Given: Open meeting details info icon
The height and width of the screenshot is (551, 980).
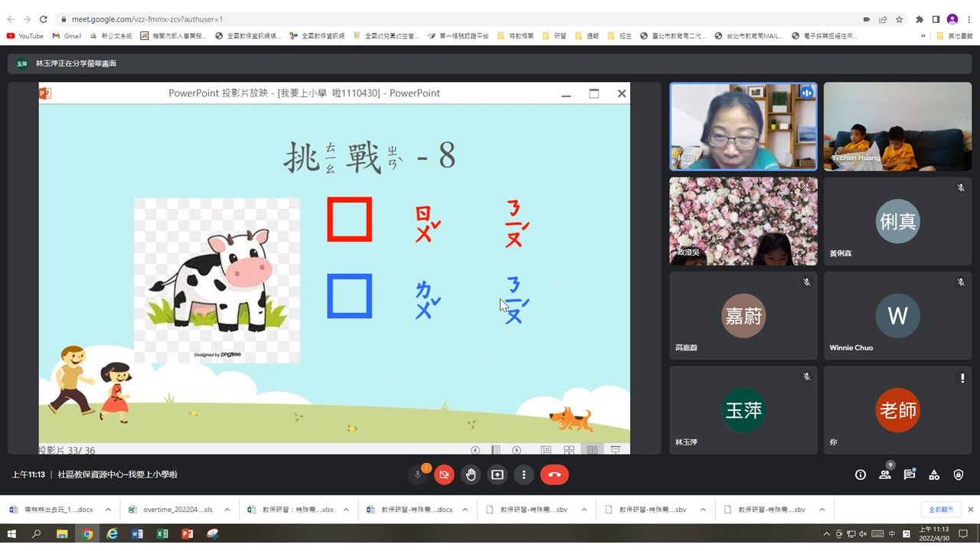Looking at the screenshot, I should [x=861, y=474].
